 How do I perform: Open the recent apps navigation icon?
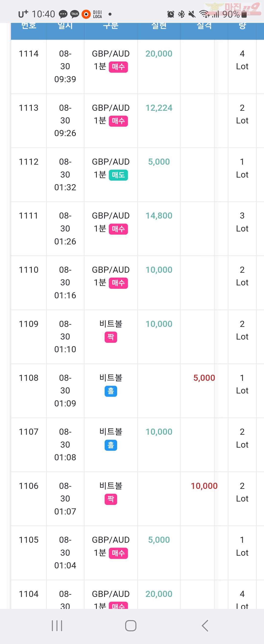click(57, 626)
